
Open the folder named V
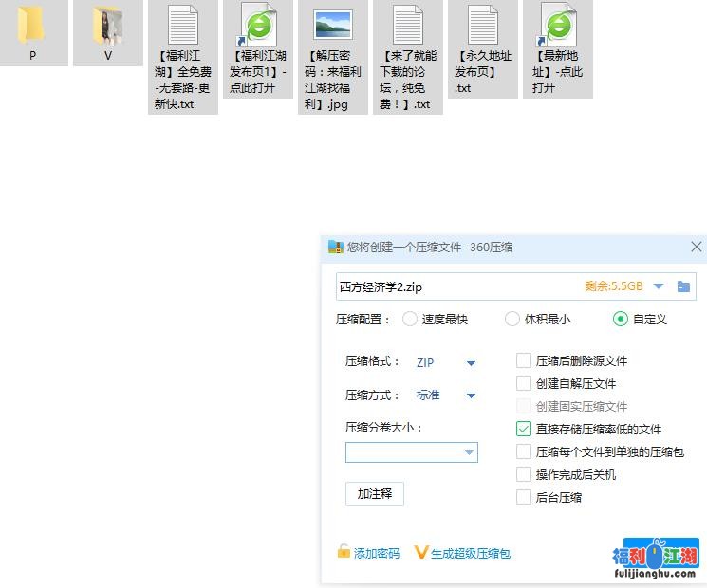tap(107, 26)
